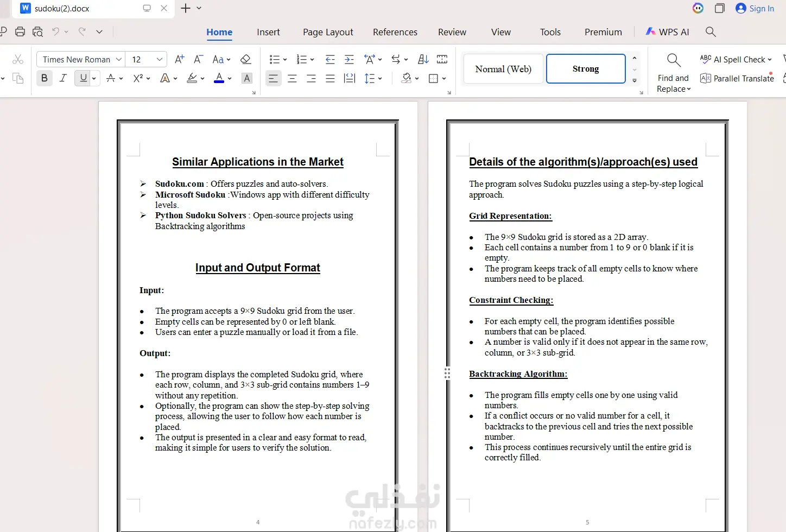Switch to the Insert tab
This screenshot has height=532, width=786.
click(x=268, y=32)
